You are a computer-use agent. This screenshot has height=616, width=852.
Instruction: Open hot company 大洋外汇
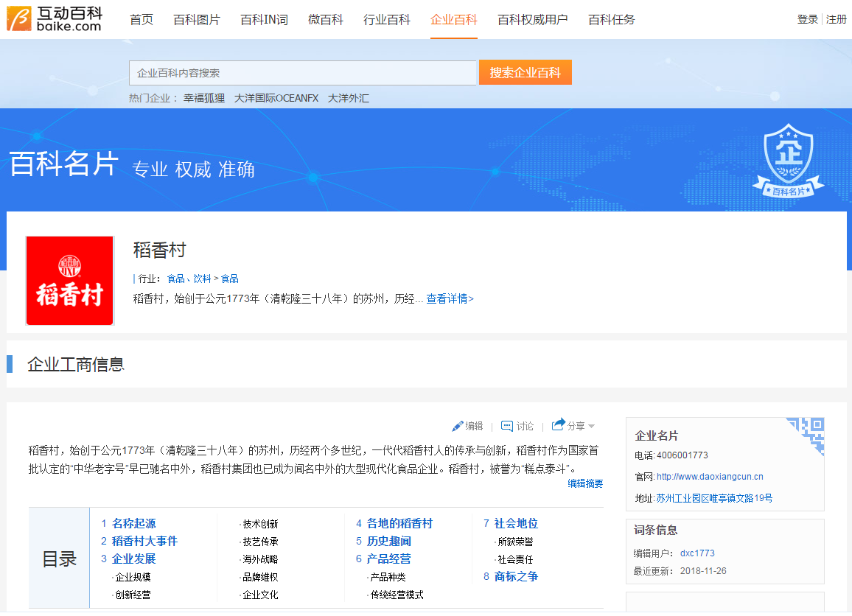click(x=349, y=98)
